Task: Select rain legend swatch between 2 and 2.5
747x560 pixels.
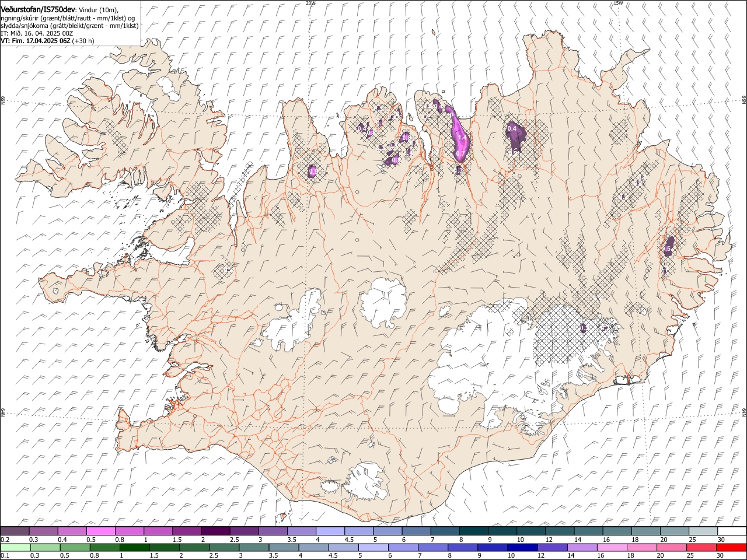Action: point(194,547)
